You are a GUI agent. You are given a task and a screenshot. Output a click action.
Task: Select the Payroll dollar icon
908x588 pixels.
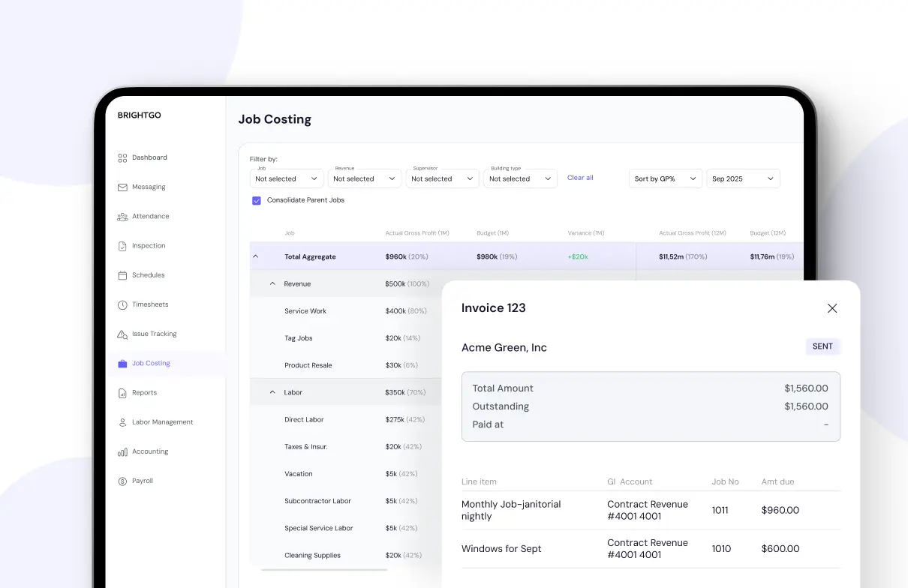pos(122,480)
